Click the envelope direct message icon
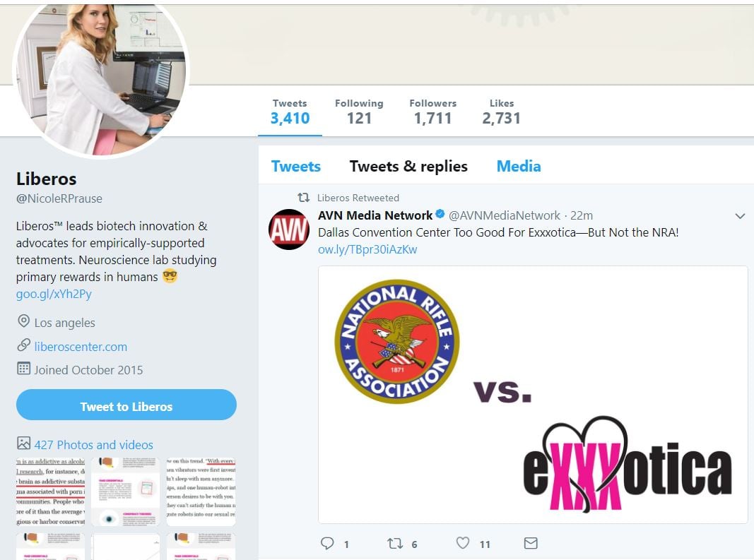The height and width of the screenshot is (560, 754). tap(531, 543)
